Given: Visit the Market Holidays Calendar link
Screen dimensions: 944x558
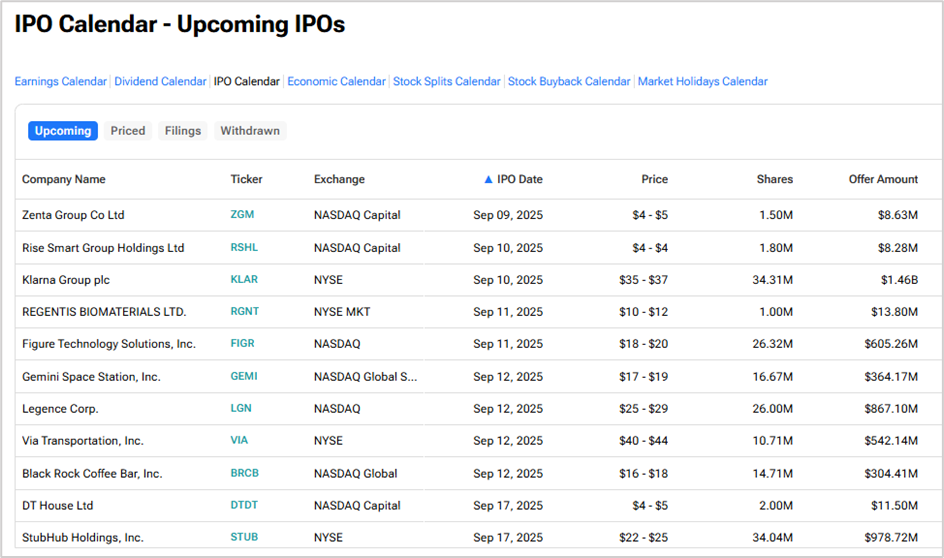Looking at the screenshot, I should point(702,82).
